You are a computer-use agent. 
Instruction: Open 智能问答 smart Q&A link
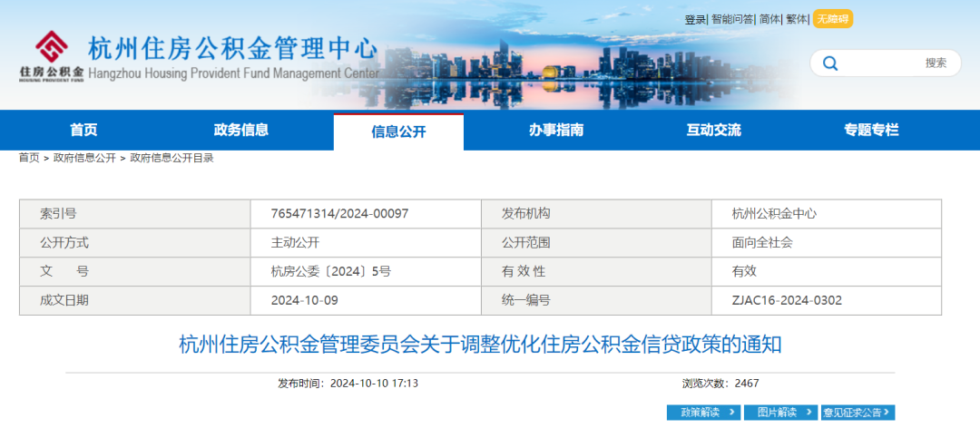point(732,19)
